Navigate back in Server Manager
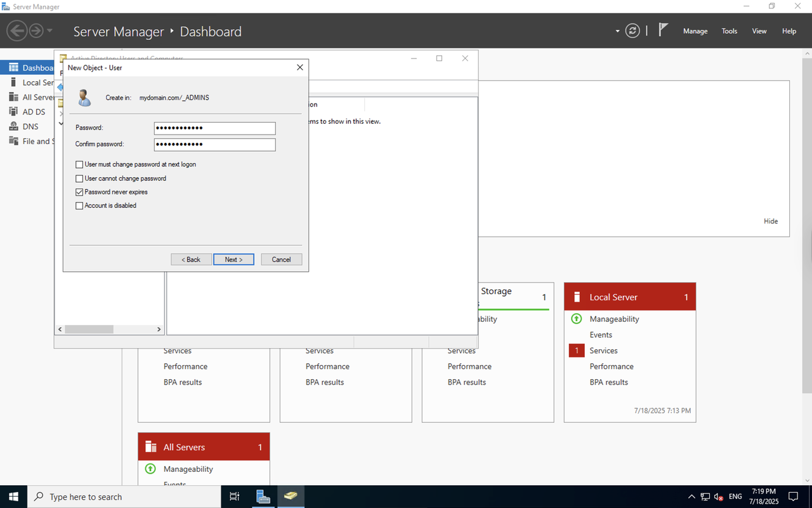Image resolution: width=812 pixels, height=508 pixels. click(x=17, y=30)
